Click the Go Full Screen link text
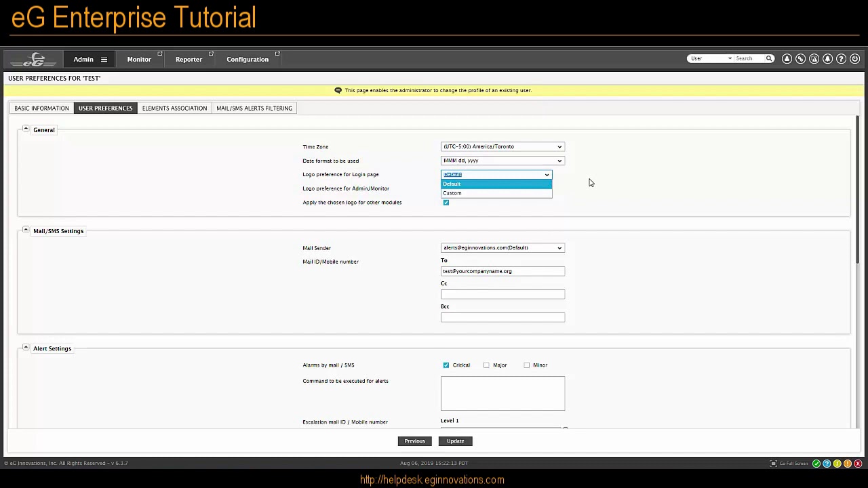Image resolution: width=868 pixels, height=488 pixels. point(793,464)
